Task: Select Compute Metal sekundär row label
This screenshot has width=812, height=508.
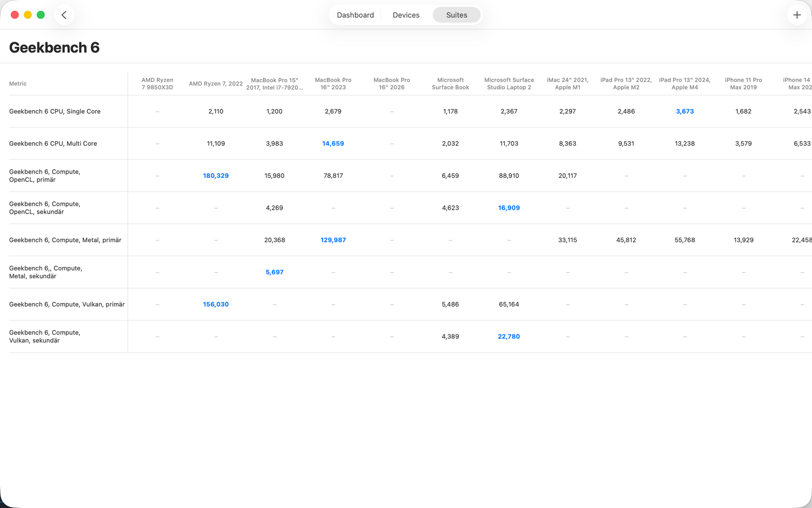Action: 46,272
